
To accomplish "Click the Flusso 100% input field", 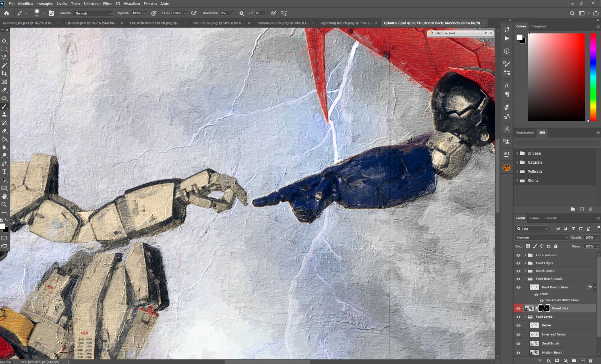I will (177, 13).
